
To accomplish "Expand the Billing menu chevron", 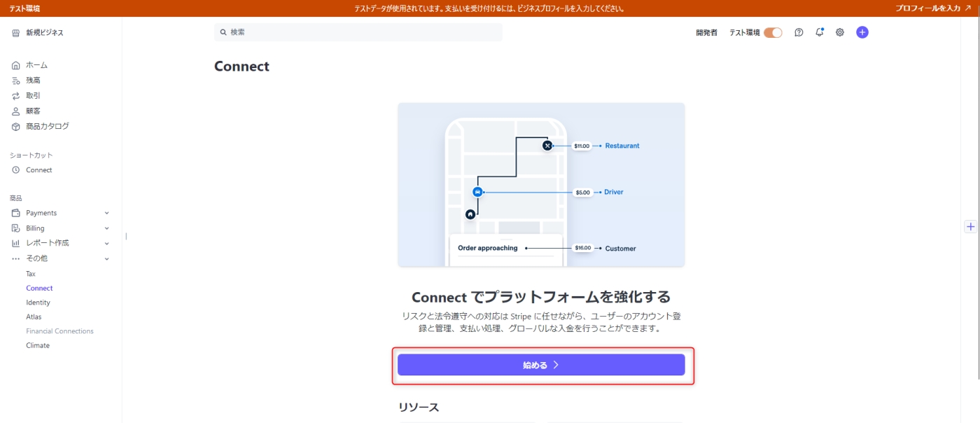I will click(x=107, y=228).
